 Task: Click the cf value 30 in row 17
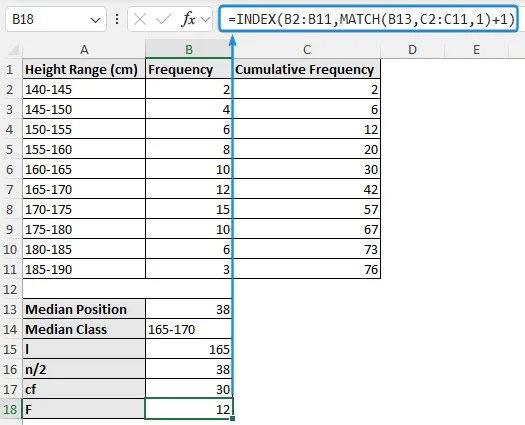(x=189, y=389)
